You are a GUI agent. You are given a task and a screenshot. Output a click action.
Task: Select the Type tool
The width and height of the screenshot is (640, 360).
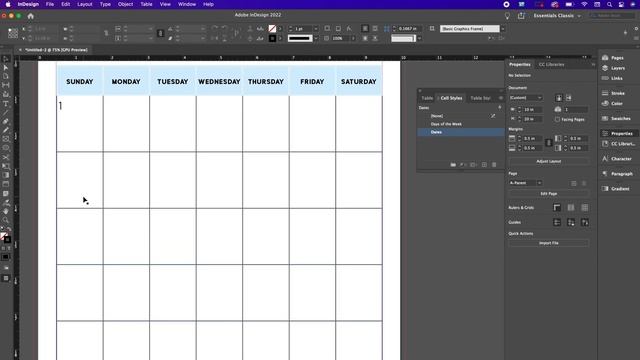pos(6,104)
